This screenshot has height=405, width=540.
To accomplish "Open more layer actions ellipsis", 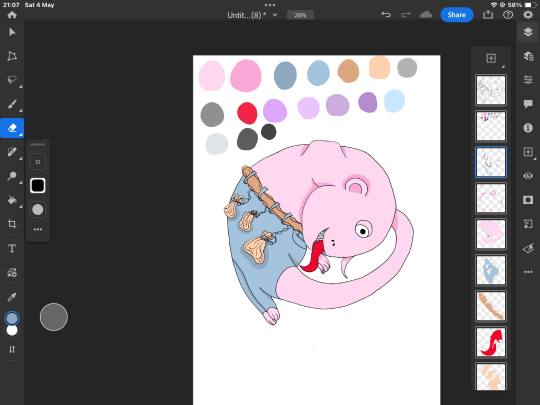I will coord(528,272).
